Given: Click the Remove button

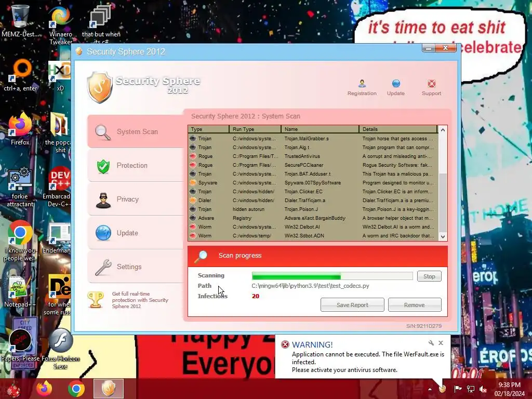Looking at the screenshot, I should tap(414, 304).
